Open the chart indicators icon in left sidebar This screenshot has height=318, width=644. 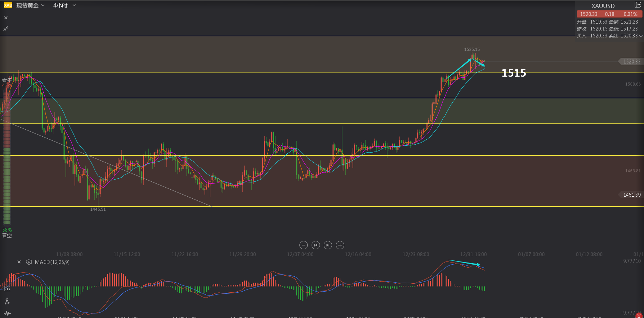pos(7,289)
